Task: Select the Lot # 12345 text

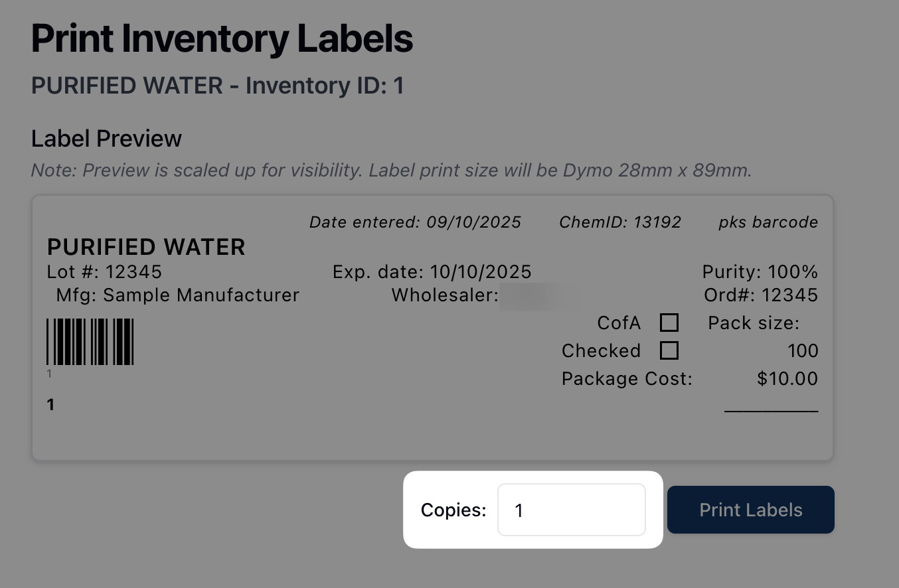Action: pyautogui.click(x=104, y=272)
